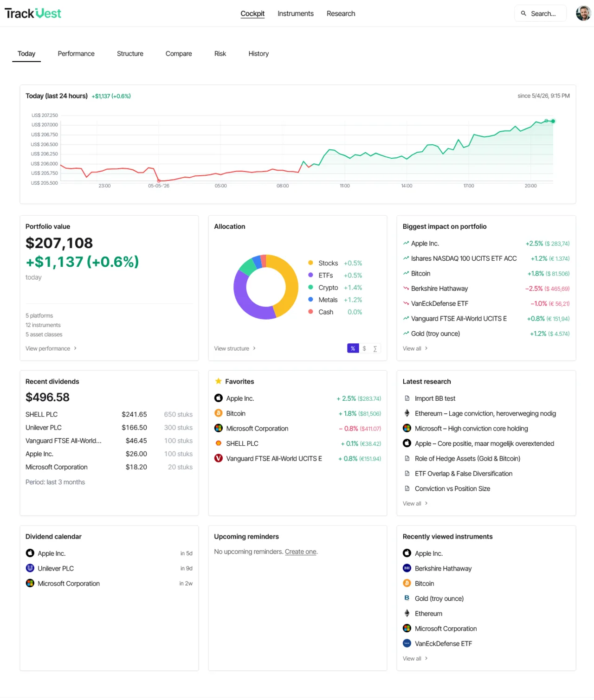594x700 pixels.
Task: Click the Bitcoin icon in Favorites
Action: click(218, 413)
